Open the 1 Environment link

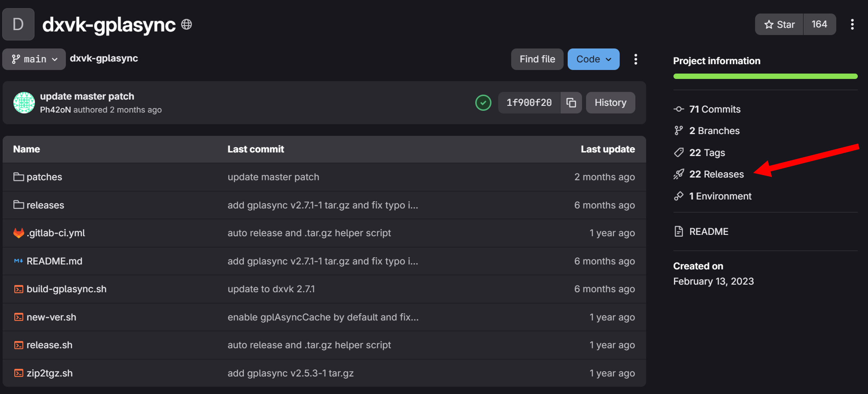[x=720, y=196]
